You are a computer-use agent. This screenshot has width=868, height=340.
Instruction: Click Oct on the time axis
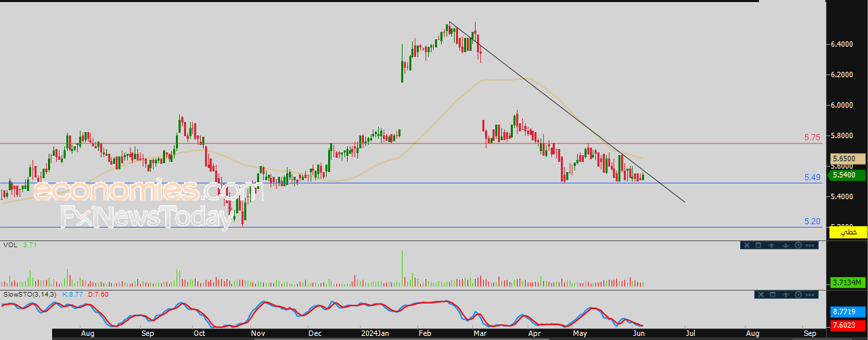199,334
